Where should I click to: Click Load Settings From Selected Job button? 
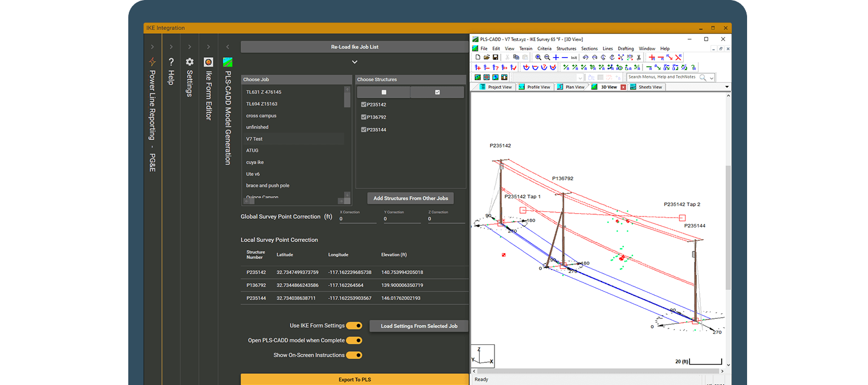pyautogui.click(x=419, y=326)
